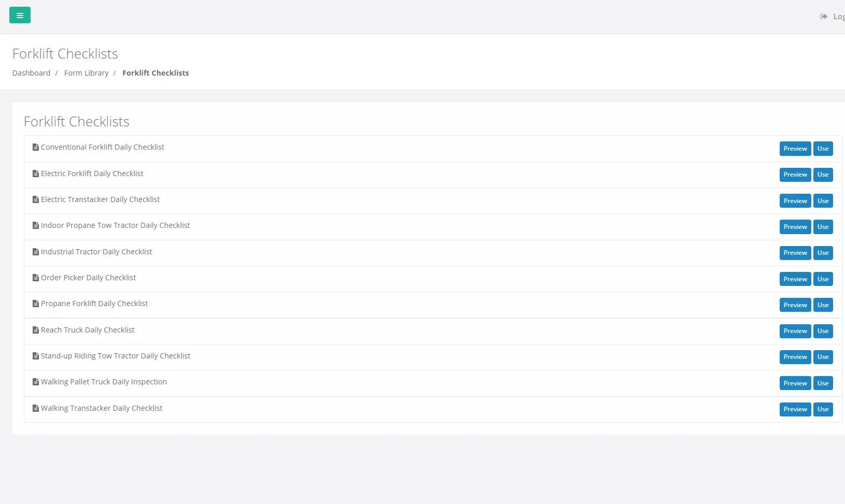845x504 pixels.
Task: Click file icon next to Propane Forklift Daily Checklist
Action: [36, 304]
